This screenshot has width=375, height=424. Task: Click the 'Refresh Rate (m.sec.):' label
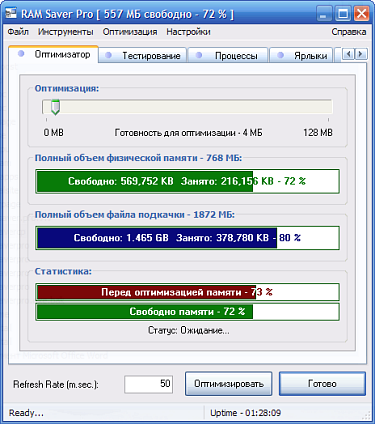point(56,384)
